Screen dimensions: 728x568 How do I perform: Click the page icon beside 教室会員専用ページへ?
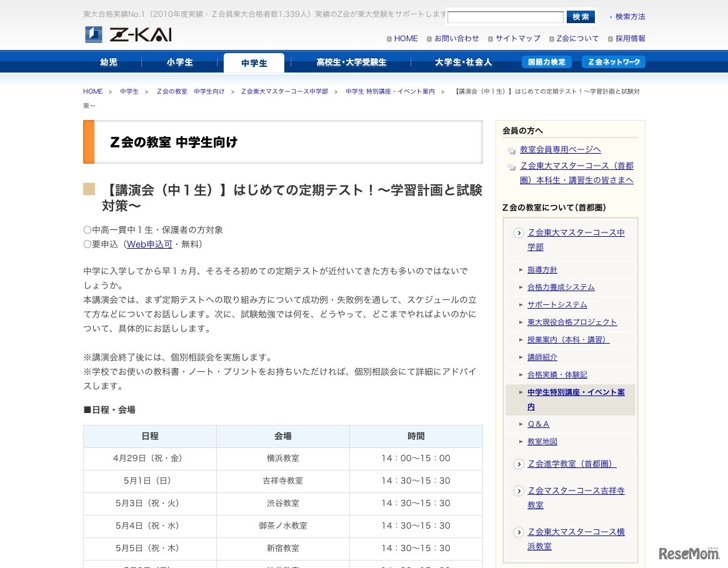point(511,151)
